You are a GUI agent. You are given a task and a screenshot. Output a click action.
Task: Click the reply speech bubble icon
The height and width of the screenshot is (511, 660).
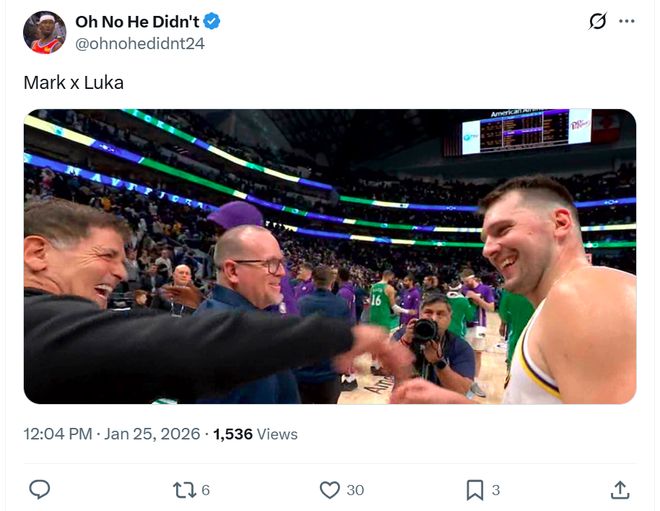(40, 489)
